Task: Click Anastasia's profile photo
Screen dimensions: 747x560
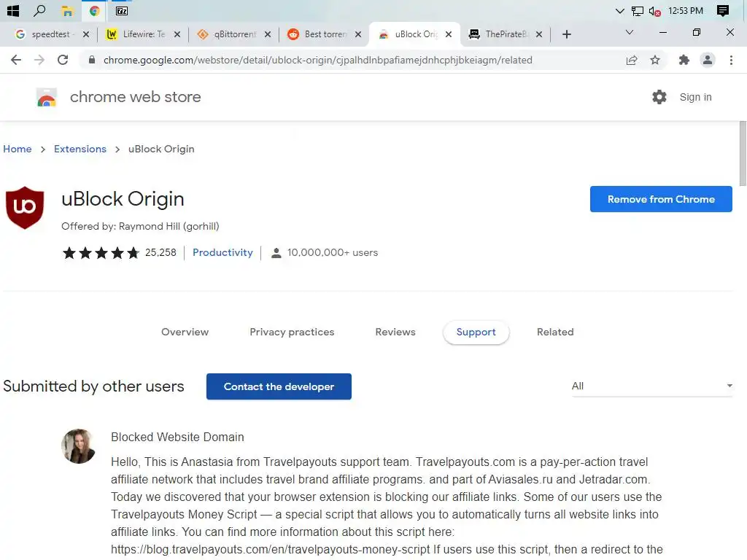Action: 79,446
